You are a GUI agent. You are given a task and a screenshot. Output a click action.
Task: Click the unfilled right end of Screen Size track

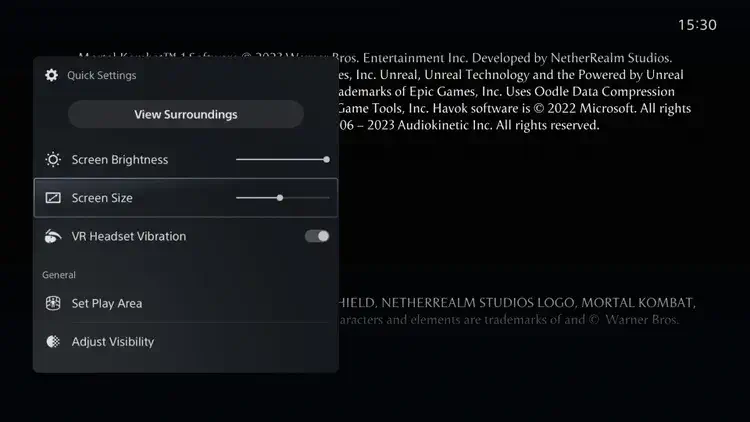coord(307,198)
